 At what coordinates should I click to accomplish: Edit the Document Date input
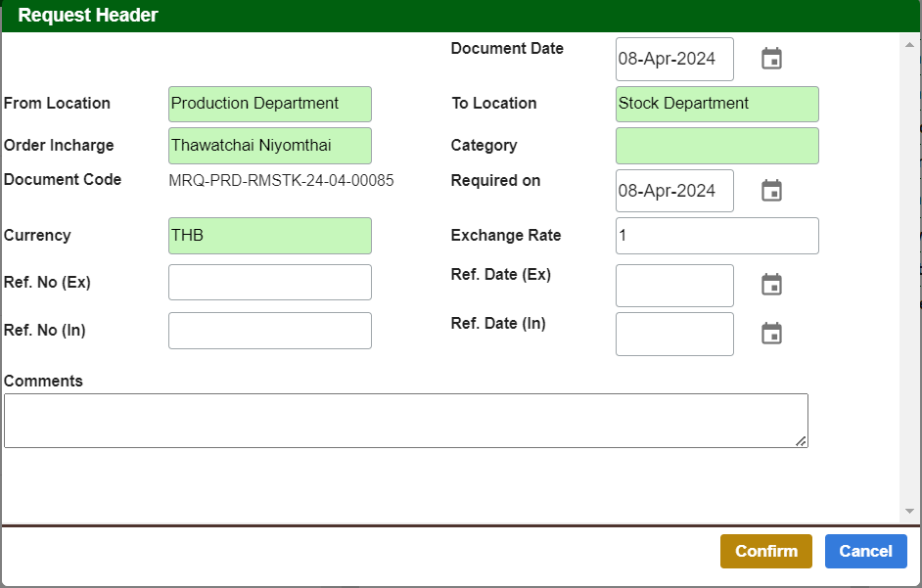pos(674,59)
